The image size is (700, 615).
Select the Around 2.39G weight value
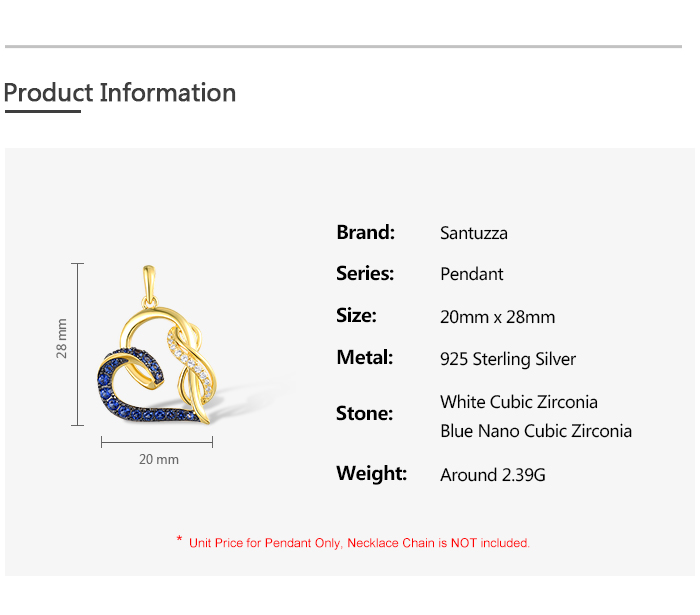(x=493, y=475)
